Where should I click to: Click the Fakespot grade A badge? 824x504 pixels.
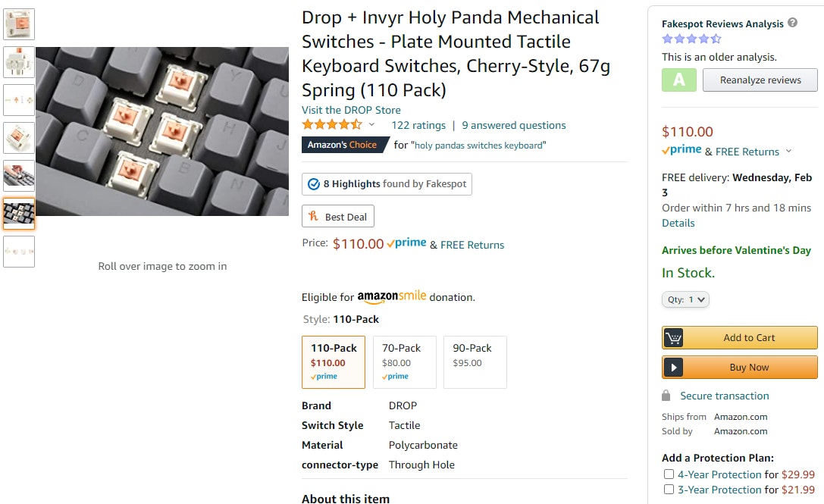678,80
